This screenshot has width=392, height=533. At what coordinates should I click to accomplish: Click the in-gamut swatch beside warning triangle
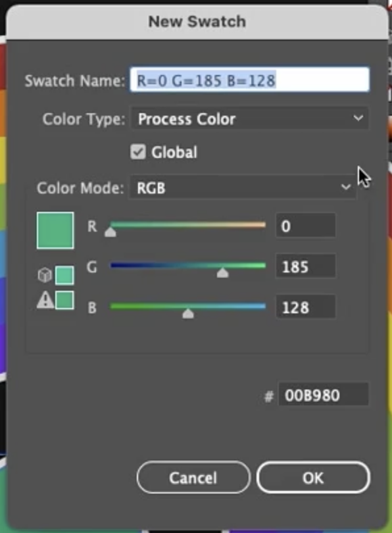coord(64,300)
